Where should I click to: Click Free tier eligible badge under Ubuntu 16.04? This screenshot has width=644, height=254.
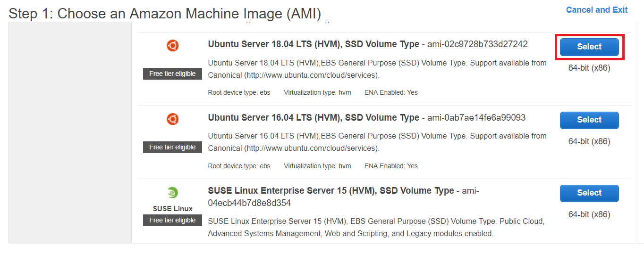172,147
